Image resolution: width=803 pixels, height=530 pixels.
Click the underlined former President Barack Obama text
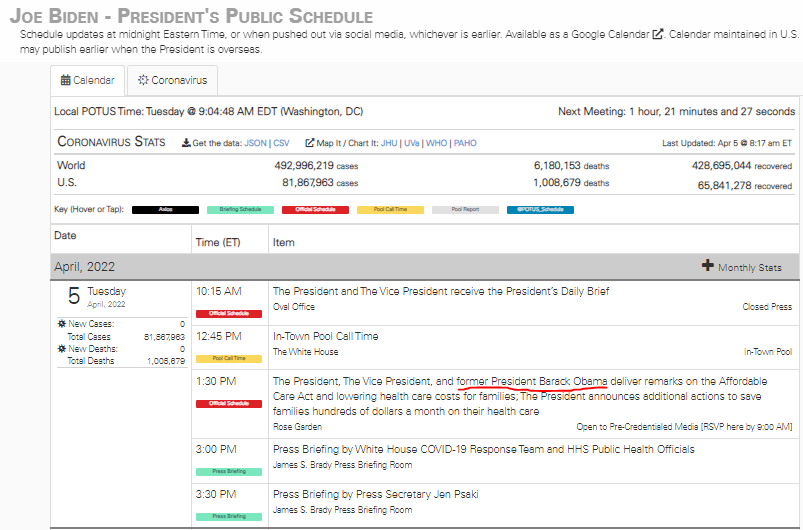532,381
